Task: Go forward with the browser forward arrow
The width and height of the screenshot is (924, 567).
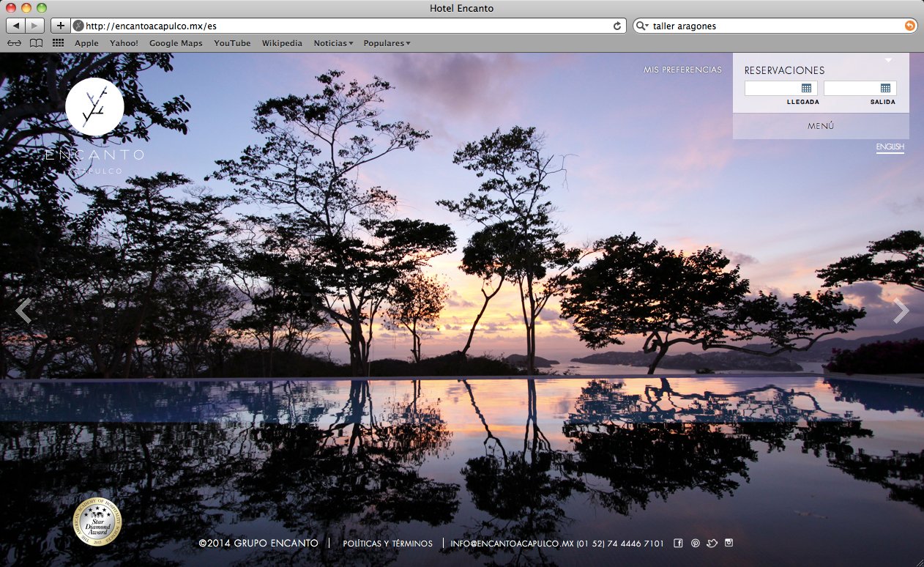Action: point(35,26)
